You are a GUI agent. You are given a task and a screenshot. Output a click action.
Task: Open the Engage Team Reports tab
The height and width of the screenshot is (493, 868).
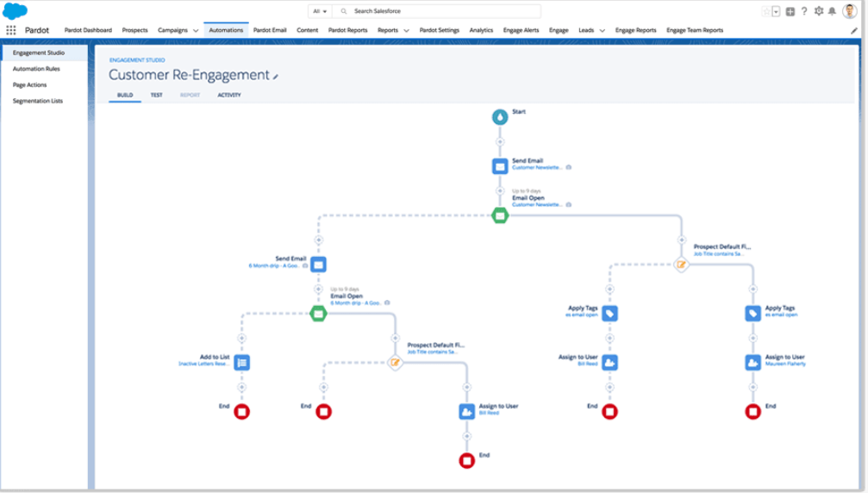click(x=695, y=30)
